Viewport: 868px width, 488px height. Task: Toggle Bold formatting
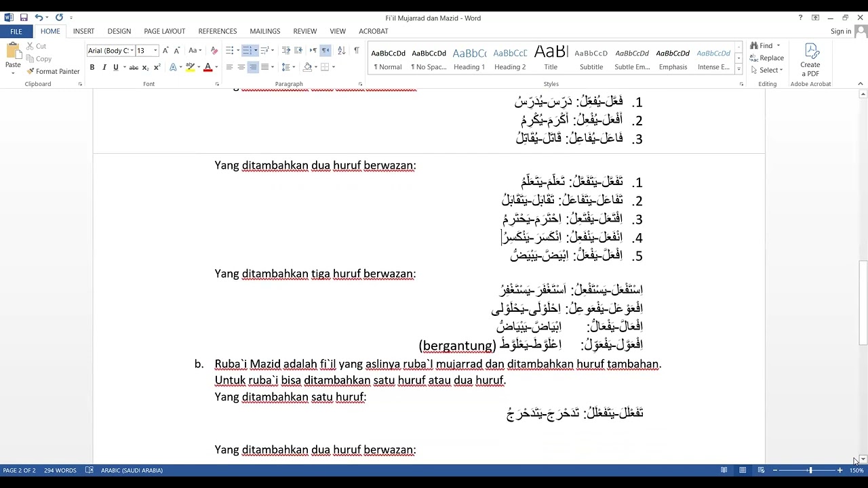point(92,67)
